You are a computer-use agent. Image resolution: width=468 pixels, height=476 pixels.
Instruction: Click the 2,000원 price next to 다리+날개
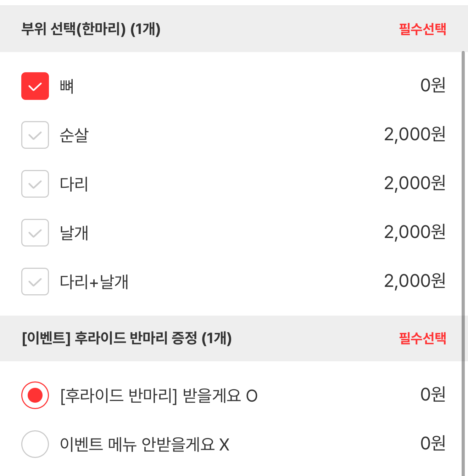point(414,281)
